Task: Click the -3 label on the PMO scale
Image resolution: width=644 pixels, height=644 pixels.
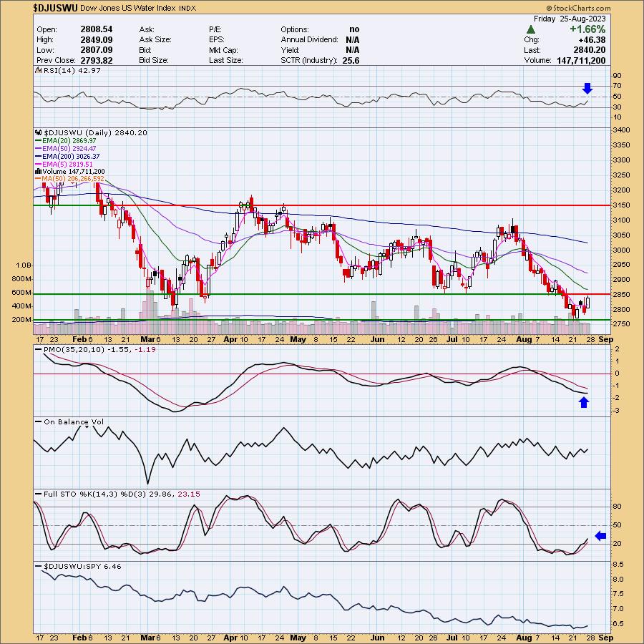Action: tap(616, 411)
